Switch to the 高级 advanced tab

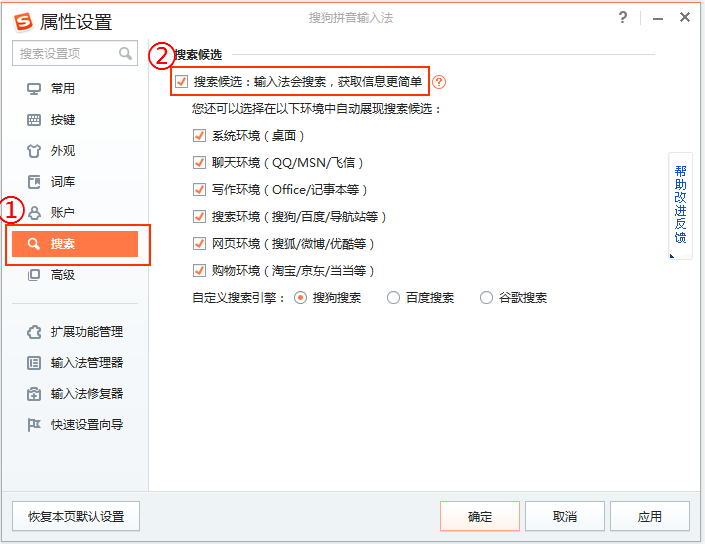coord(63,275)
